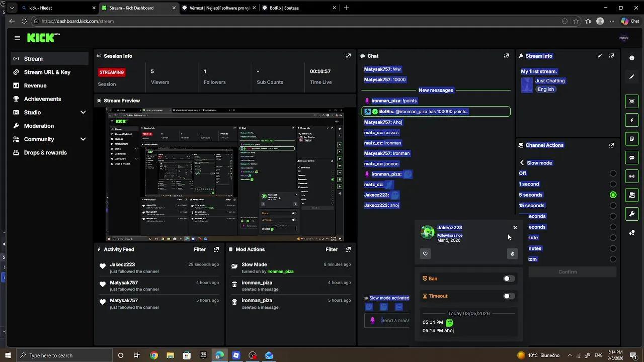Click the English language tag in Stream Info

(546, 89)
